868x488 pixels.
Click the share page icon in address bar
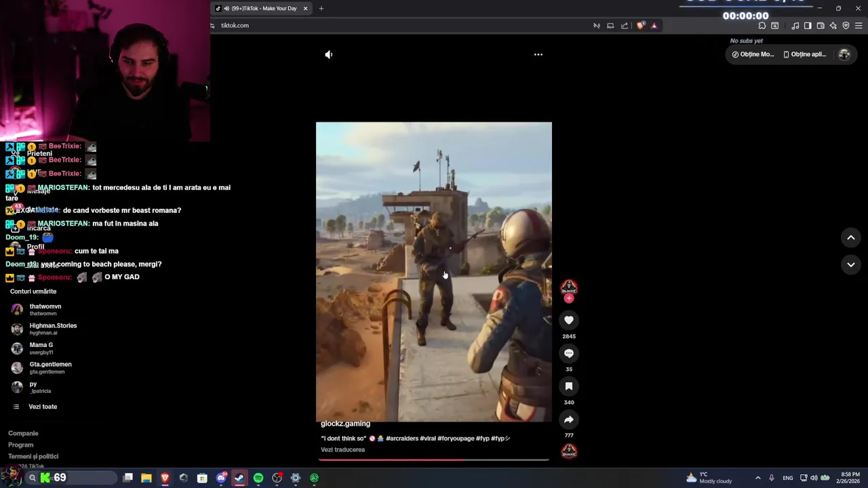[x=625, y=26]
